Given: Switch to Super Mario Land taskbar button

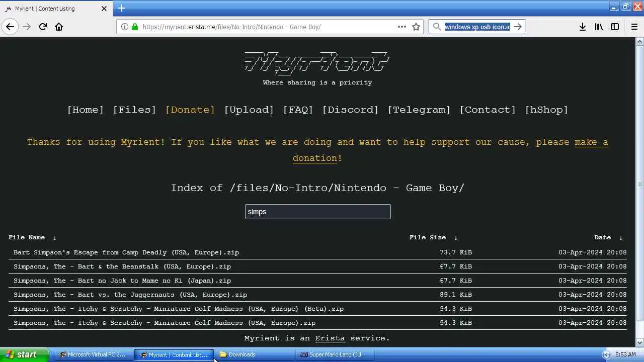Looking at the screenshot, I should pos(335,354).
